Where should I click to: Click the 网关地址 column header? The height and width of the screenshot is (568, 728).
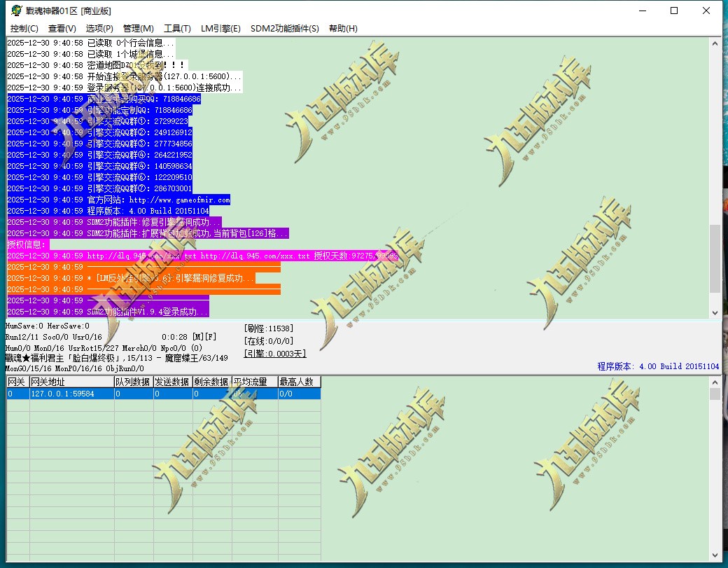[72, 382]
